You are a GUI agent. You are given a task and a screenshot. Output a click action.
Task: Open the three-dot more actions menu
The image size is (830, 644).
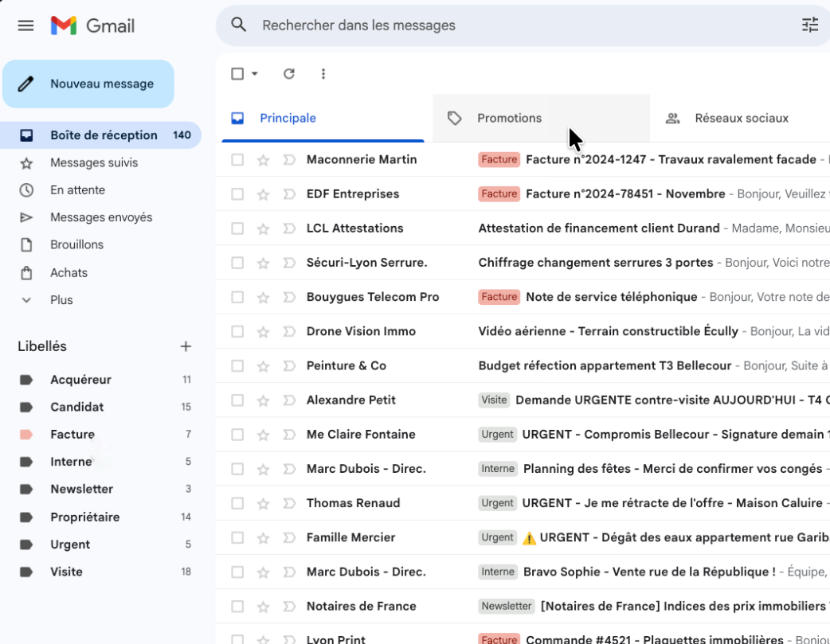(x=323, y=74)
